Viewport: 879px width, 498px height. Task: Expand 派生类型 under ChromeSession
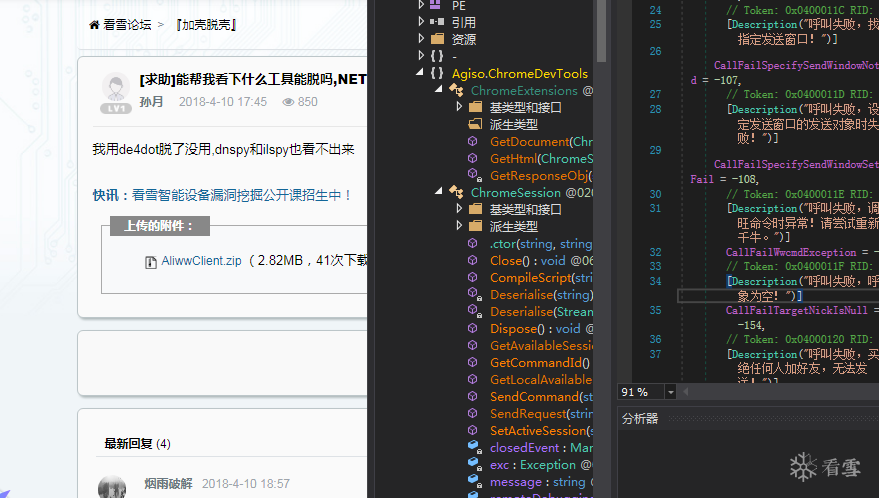coord(459,225)
